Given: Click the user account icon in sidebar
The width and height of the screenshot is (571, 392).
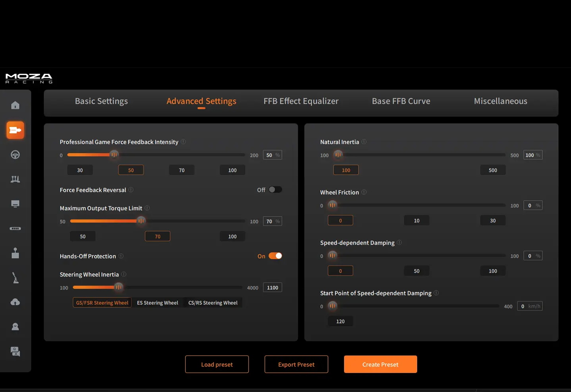Looking at the screenshot, I should [15, 327].
